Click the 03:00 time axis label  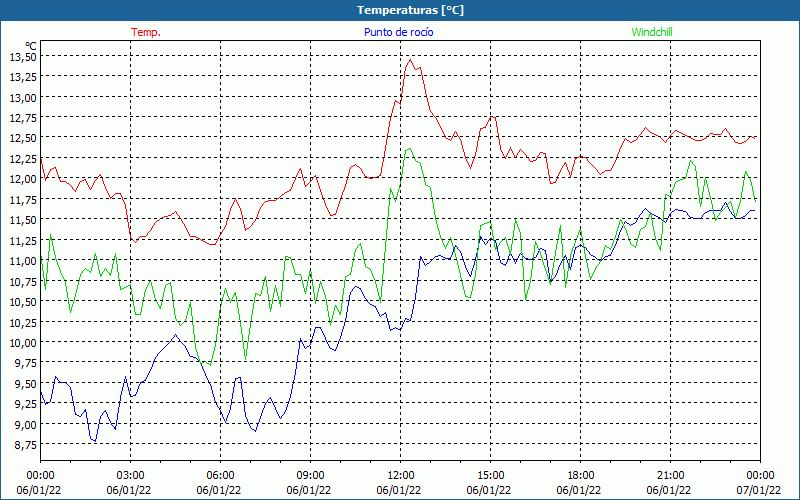click(131, 476)
